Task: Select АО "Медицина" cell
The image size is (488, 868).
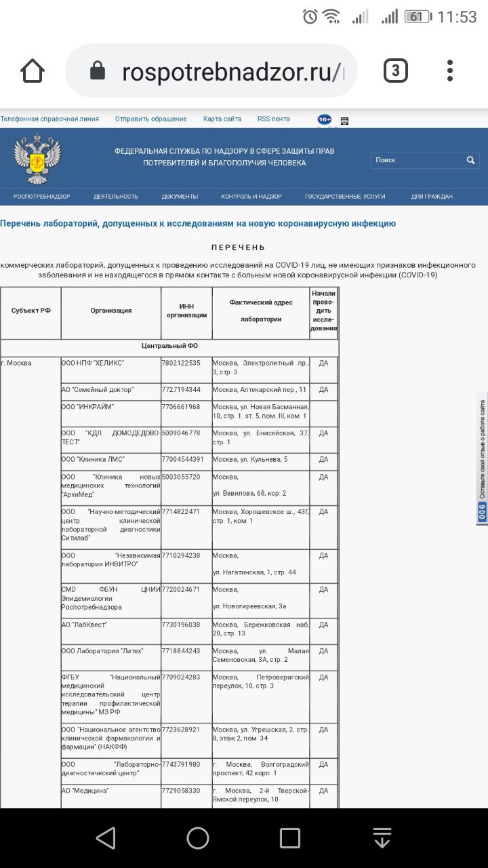Action: click(111, 797)
